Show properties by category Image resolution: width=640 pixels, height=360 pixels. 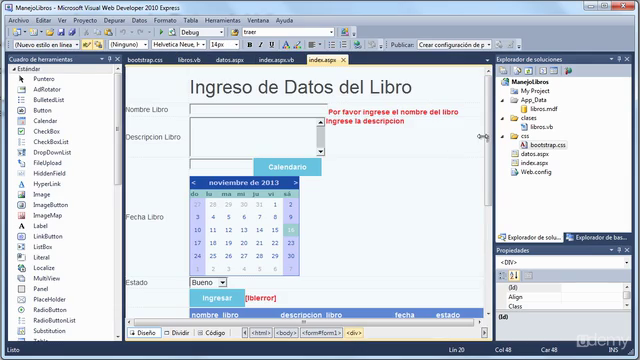(502, 276)
